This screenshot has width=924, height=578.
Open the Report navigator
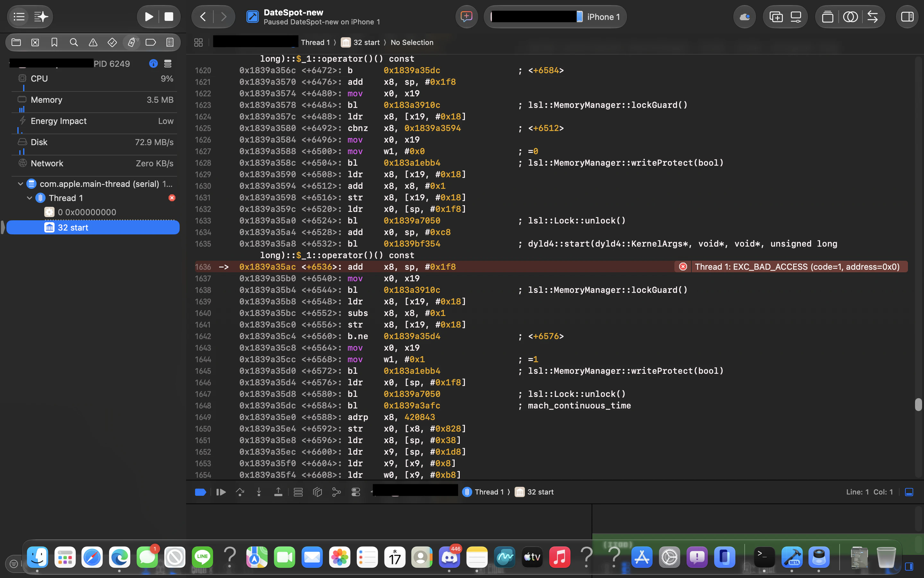(x=170, y=42)
